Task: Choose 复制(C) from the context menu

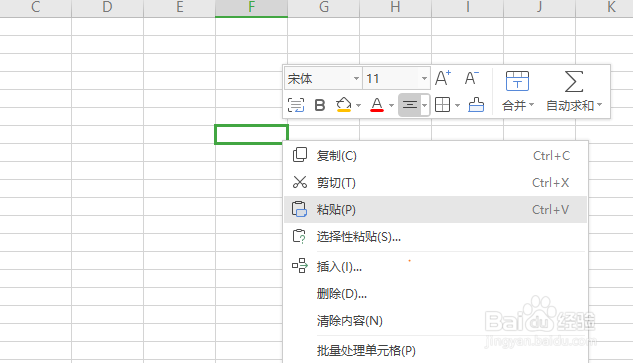Action: coord(435,155)
